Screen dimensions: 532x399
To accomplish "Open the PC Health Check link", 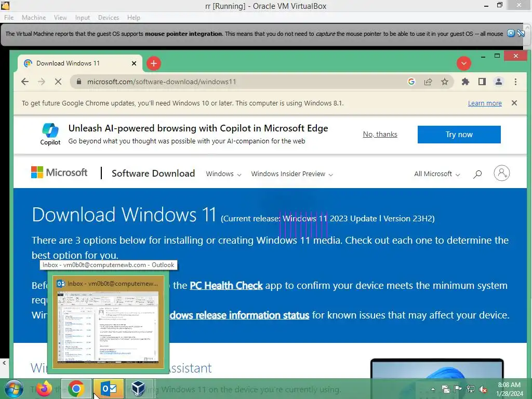I will click(x=226, y=285).
